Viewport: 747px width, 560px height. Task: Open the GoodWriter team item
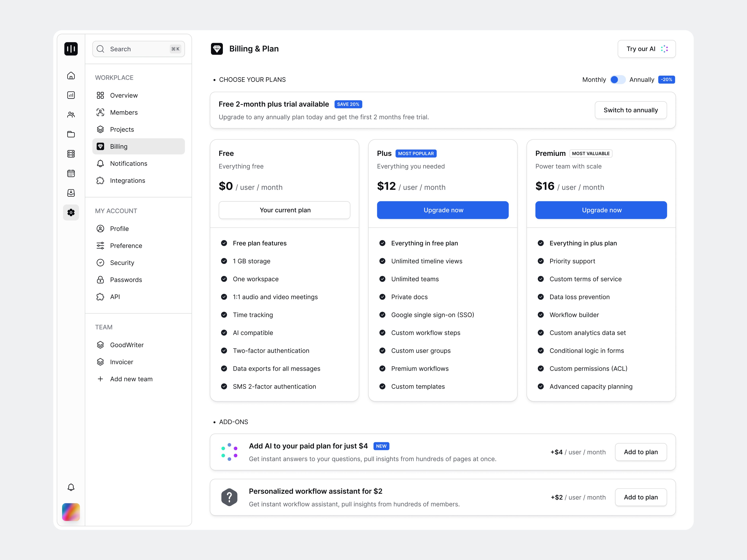coord(127,345)
